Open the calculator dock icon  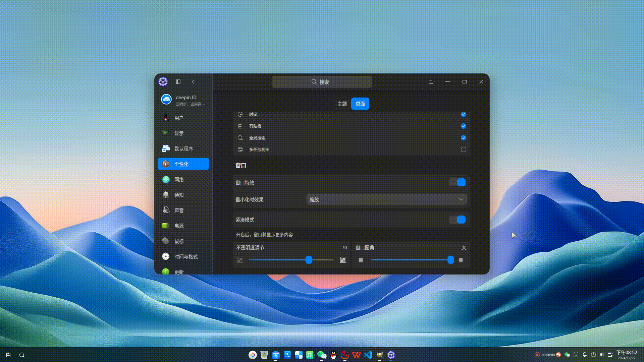[299, 355]
